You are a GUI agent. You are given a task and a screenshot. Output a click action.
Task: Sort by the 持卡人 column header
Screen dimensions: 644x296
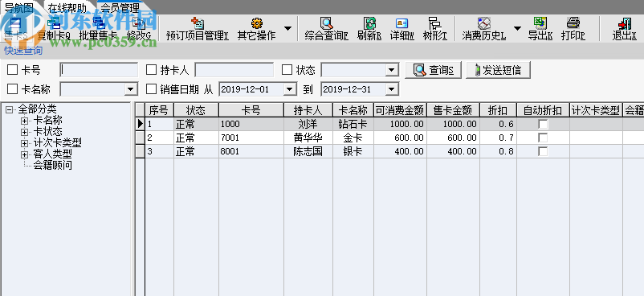[308, 110]
